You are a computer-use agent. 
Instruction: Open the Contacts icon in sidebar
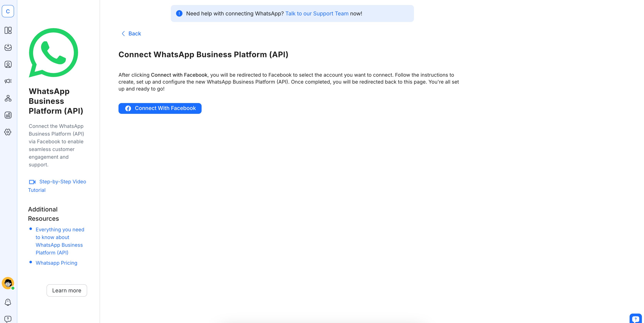tap(8, 64)
